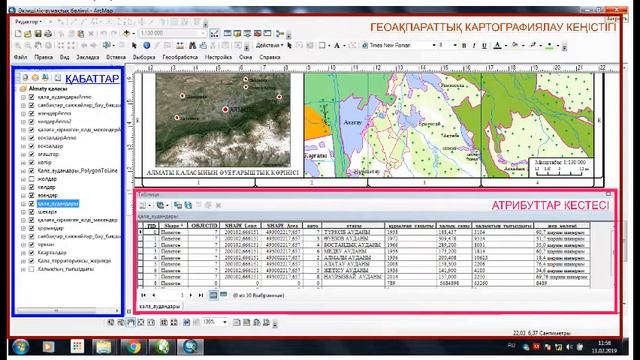Click the БОСТАНДЫҚ АУДАНЫ table cell
The image size is (640, 360).
[x=353, y=245]
